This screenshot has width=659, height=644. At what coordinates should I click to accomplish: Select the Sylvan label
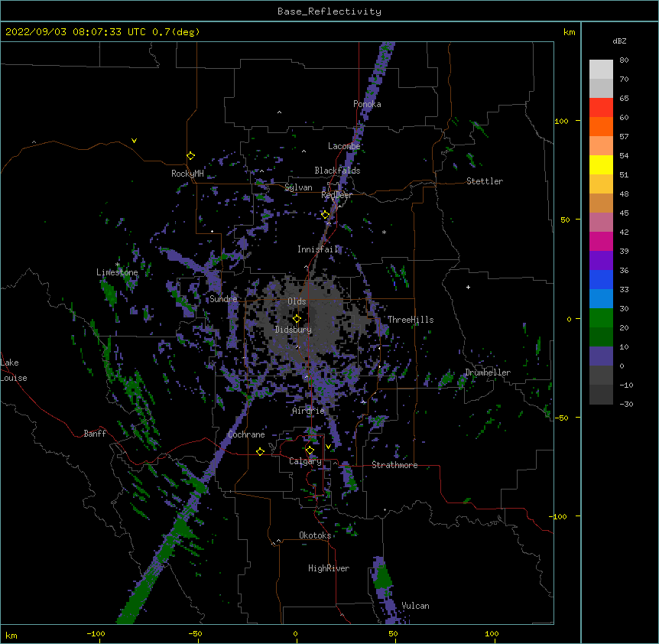coord(298,187)
